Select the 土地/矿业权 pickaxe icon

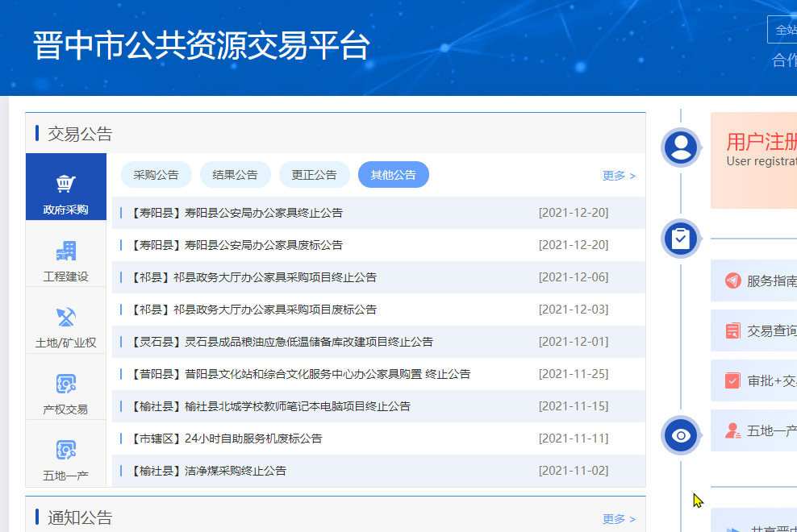(x=65, y=317)
